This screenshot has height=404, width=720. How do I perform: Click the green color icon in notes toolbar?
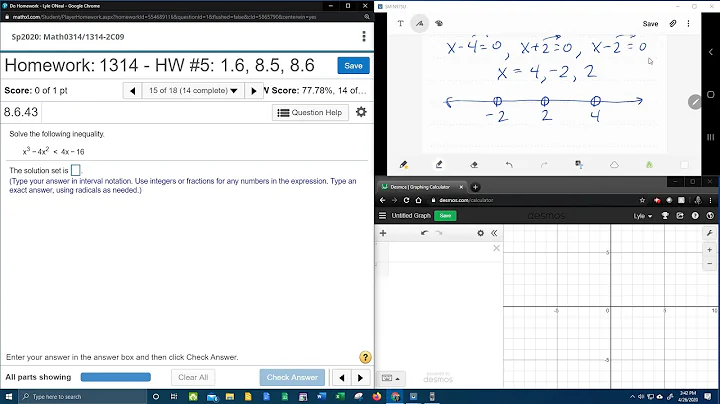(649, 164)
